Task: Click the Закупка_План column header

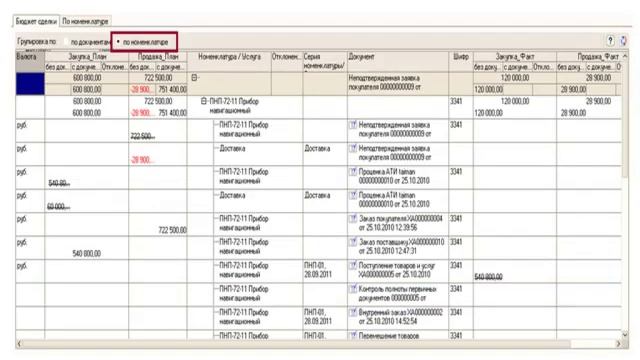Action: tap(87, 57)
